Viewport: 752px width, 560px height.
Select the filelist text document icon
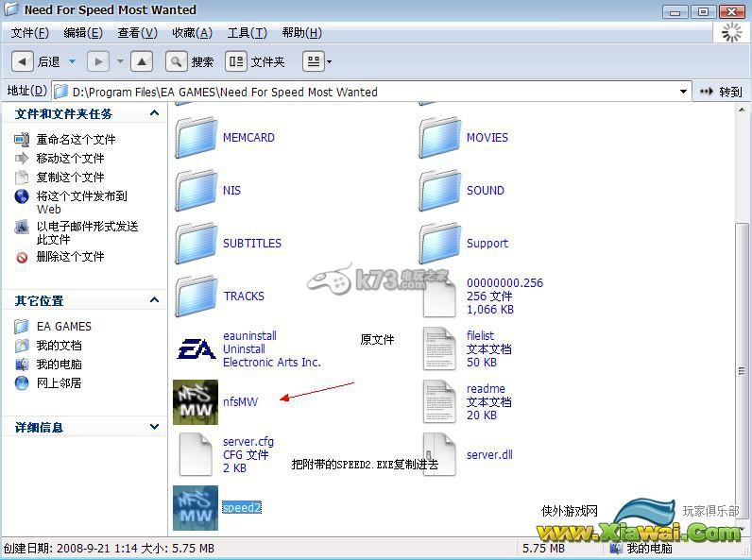[x=439, y=349]
